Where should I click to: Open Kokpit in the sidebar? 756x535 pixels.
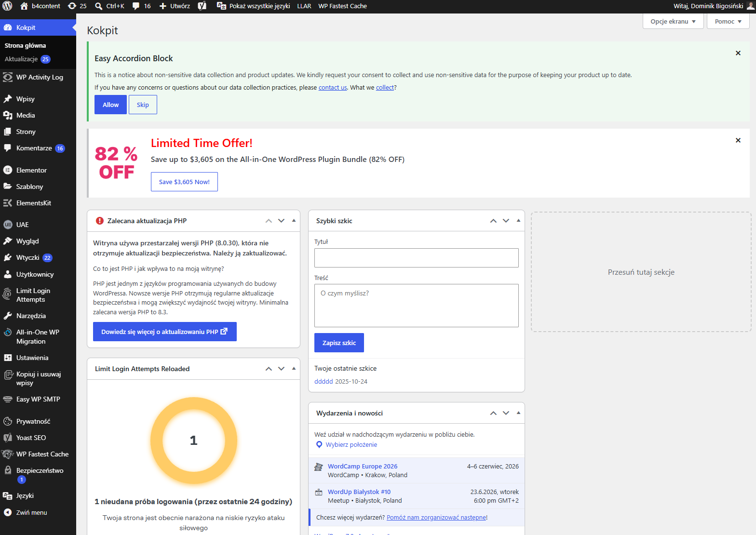click(x=38, y=27)
